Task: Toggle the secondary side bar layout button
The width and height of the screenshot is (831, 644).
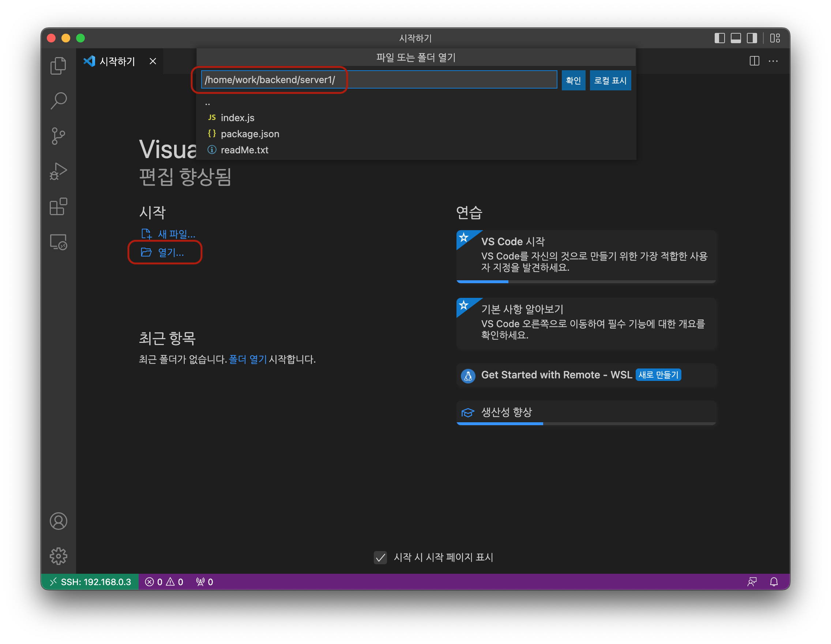Action: (x=752, y=38)
